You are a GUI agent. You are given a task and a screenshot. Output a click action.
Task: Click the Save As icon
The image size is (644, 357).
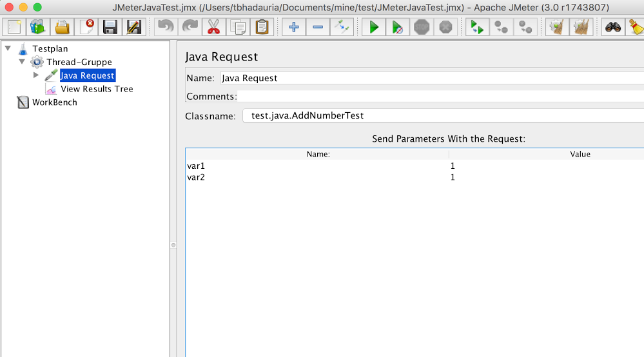(134, 28)
